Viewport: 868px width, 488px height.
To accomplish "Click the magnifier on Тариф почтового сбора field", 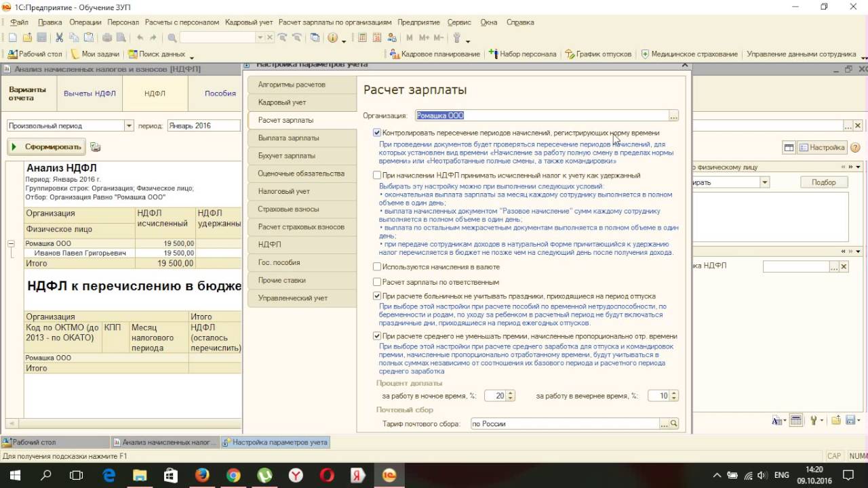I will (x=673, y=424).
